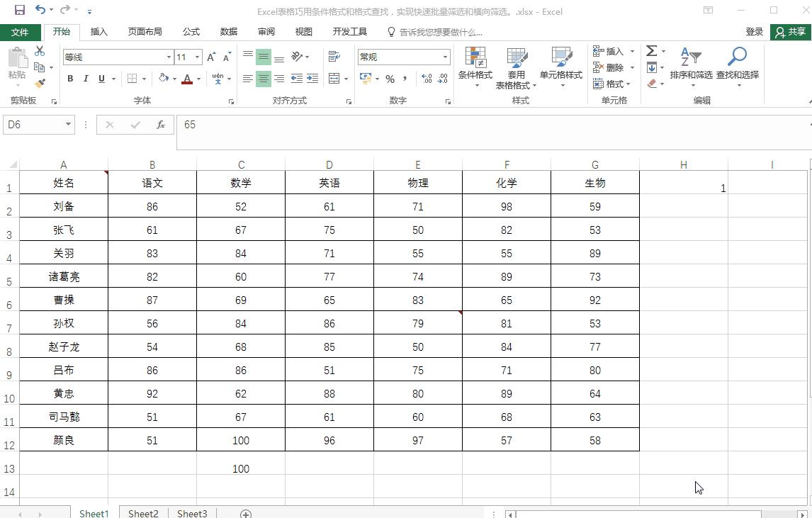Toggle bold formatting
The image size is (812, 518).
click(x=69, y=79)
